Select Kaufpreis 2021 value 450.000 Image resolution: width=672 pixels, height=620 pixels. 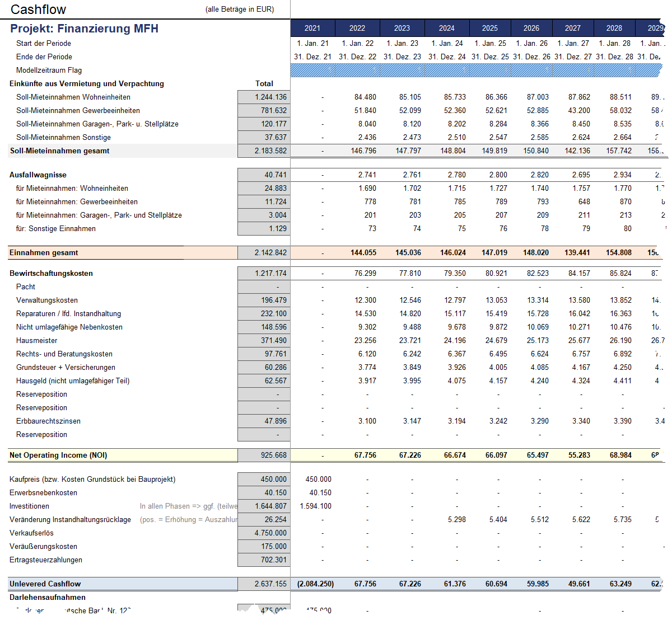tap(319, 479)
